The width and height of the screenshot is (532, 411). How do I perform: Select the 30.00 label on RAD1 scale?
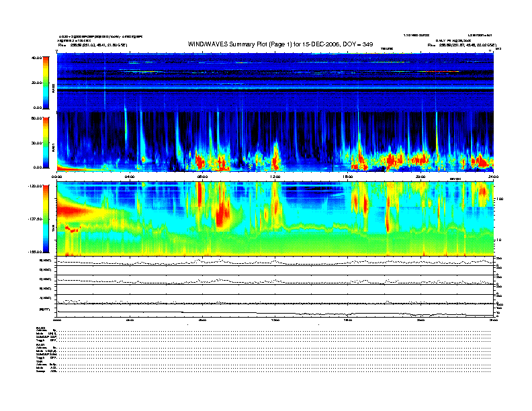(36, 143)
